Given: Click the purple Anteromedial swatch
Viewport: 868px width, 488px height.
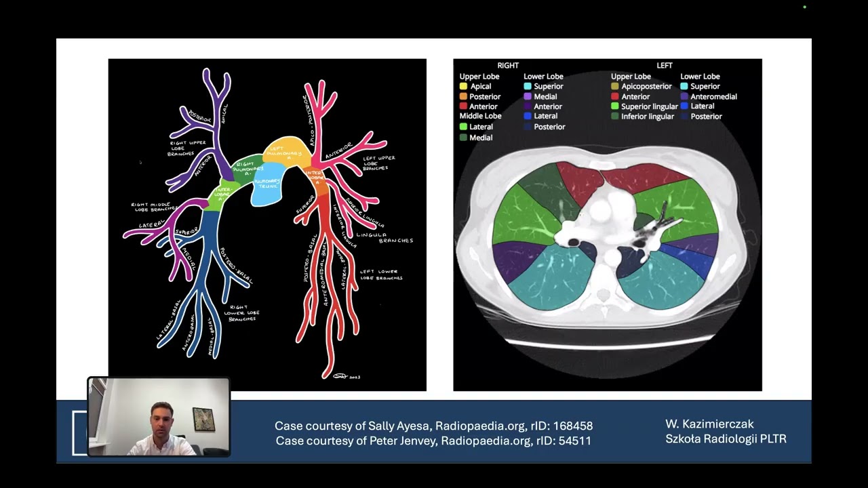Looking at the screenshot, I should (684, 97).
